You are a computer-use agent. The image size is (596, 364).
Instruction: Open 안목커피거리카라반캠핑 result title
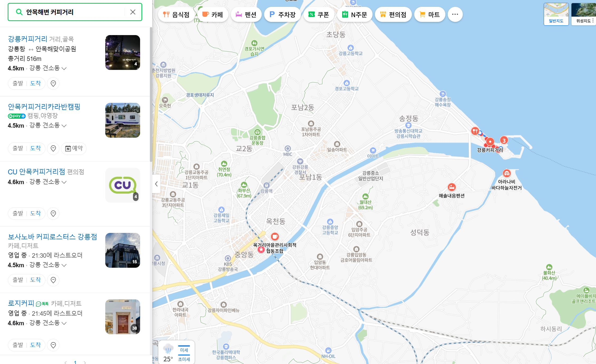(44, 107)
